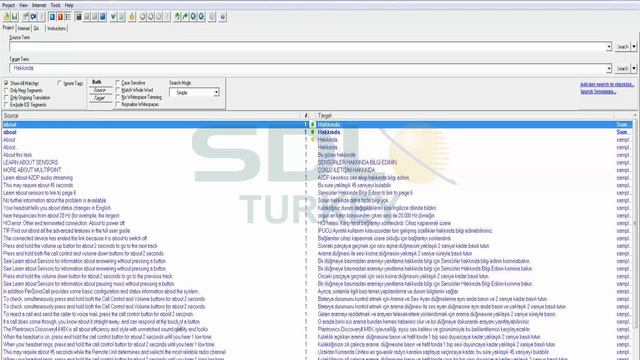
Task: Click the Target column header
Action: click(465, 116)
